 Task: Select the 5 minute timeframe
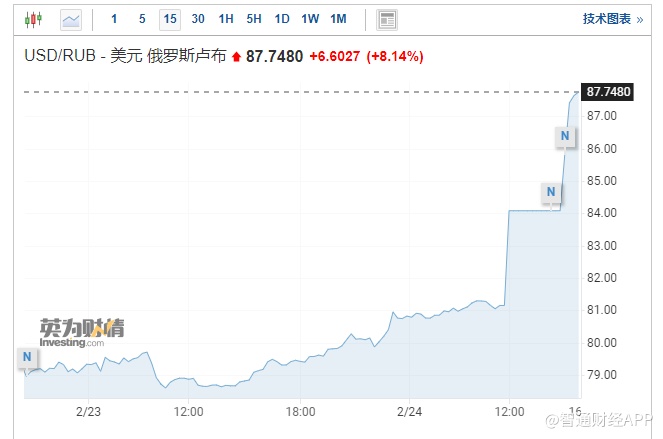pyautogui.click(x=142, y=19)
